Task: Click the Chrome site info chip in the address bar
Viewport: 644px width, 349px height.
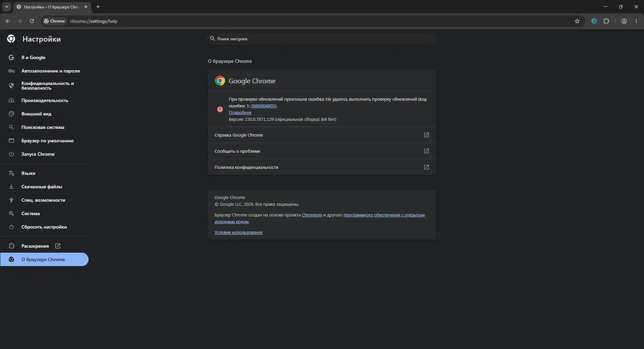Action: (54, 21)
